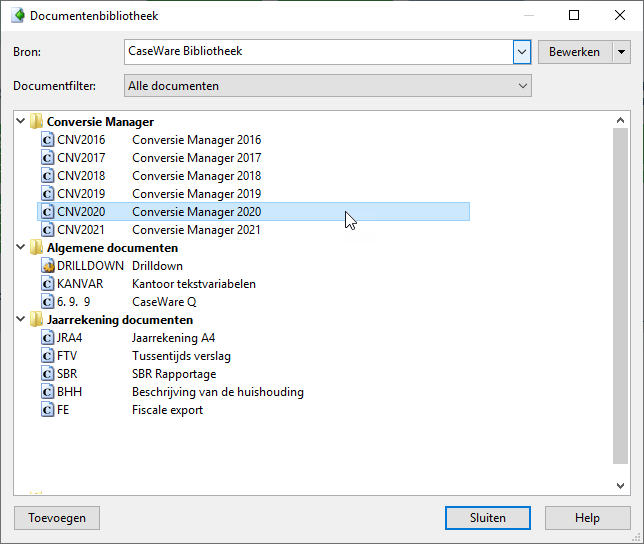Click the CNV2016 document icon

[48, 140]
